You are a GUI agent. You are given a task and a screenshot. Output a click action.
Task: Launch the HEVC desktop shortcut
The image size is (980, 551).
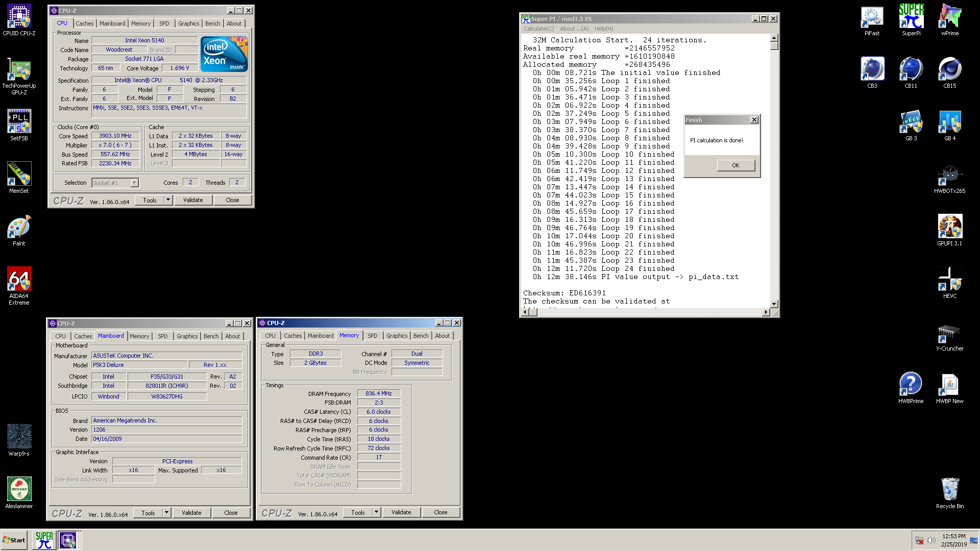(x=950, y=283)
